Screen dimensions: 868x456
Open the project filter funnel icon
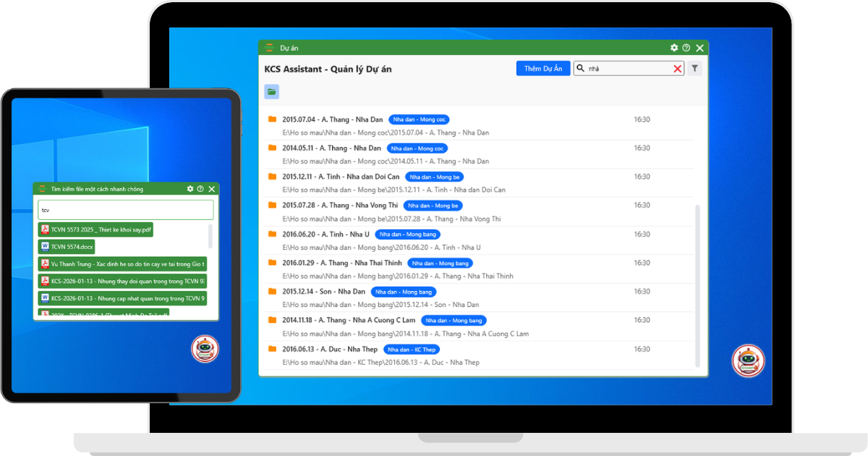(x=694, y=69)
